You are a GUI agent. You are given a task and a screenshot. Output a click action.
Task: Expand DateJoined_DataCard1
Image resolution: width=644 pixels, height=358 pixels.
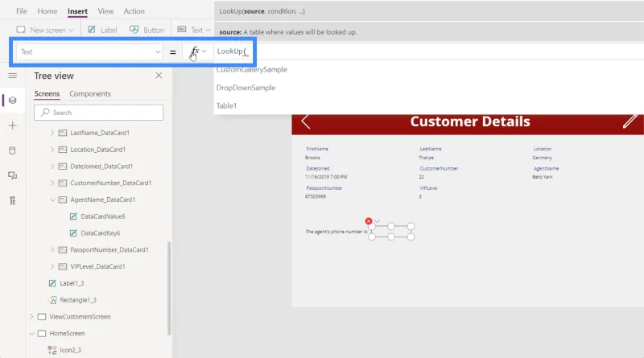click(x=52, y=167)
